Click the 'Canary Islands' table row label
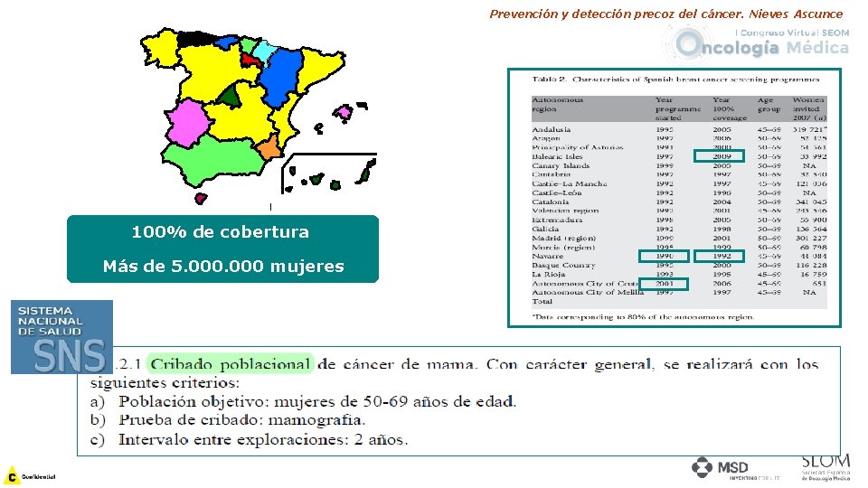Screen dimensions: 868x488 pos(561,165)
